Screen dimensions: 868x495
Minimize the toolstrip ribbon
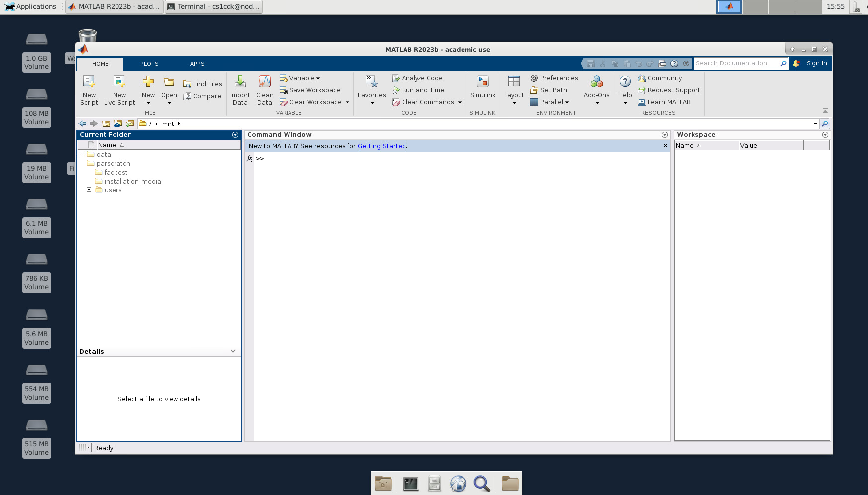point(825,110)
